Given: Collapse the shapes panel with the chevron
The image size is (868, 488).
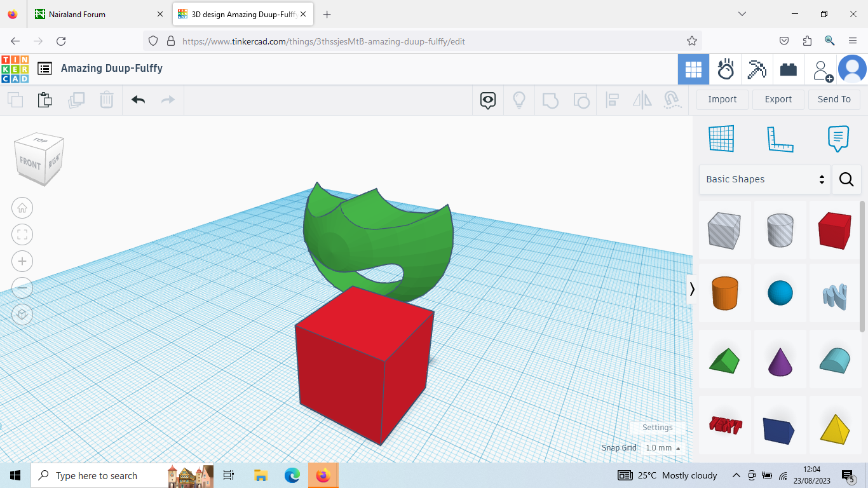Looking at the screenshot, I should click(693, 289).
